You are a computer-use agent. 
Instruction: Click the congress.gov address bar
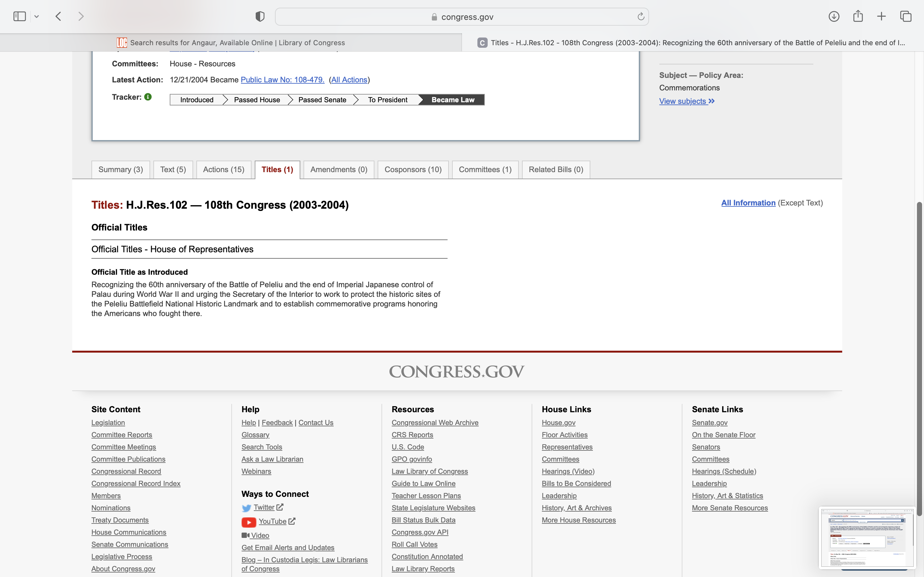click(462, 17)
